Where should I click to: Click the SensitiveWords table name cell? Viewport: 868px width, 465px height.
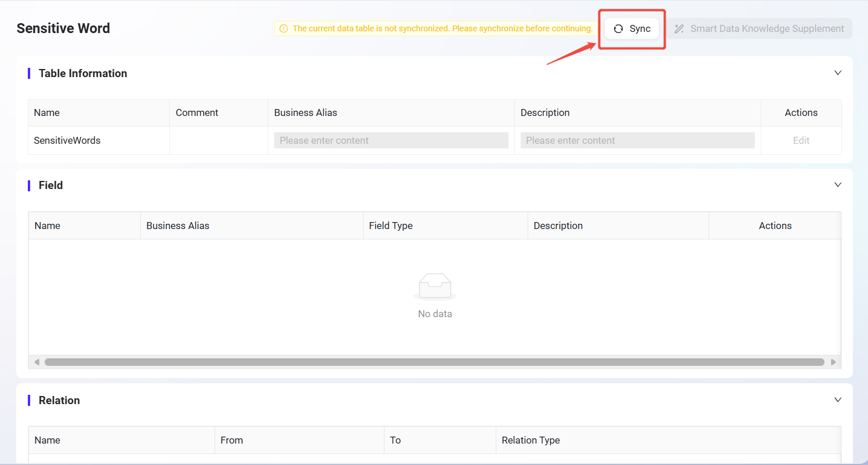point(67,140)
